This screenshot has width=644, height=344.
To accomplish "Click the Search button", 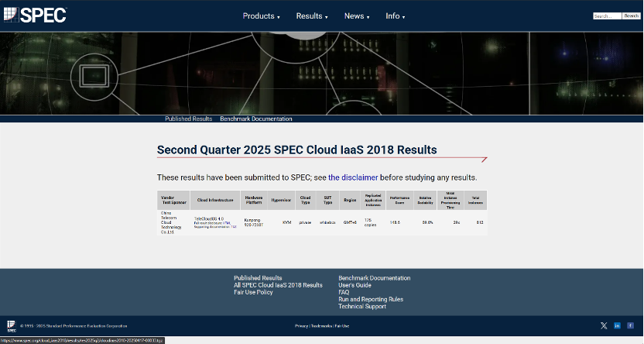I will point(632,16).
